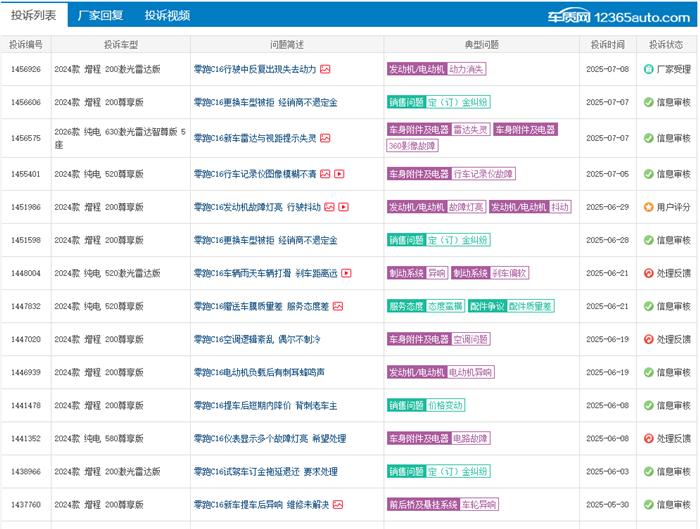Click date 2025-05-30 in last row
Viewport: 700px width, 529px height.
(x=608, y=504)
